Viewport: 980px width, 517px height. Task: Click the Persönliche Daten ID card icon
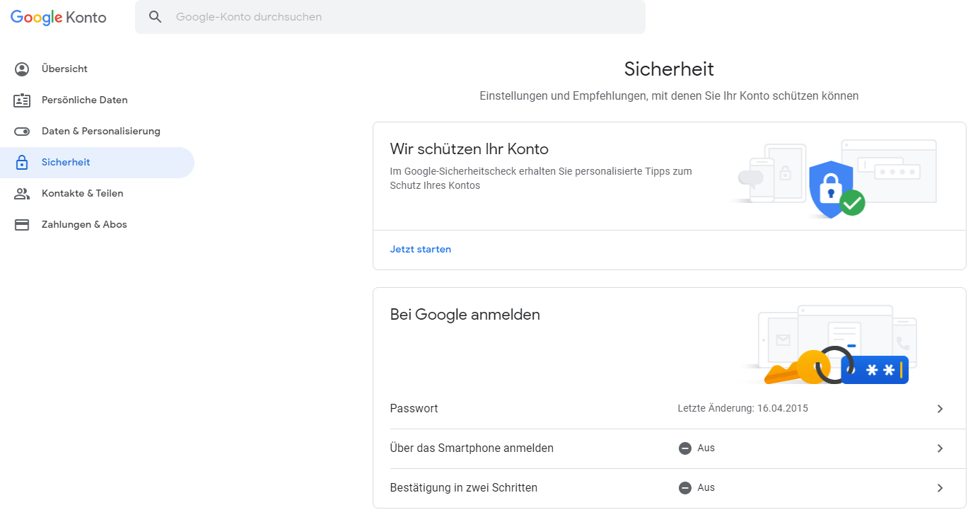point(22,100)
